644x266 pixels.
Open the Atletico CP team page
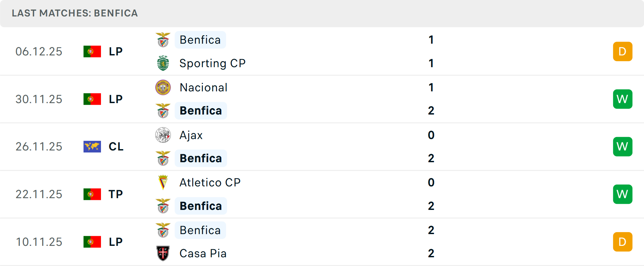pyautogui.click(x=210, y=182)
